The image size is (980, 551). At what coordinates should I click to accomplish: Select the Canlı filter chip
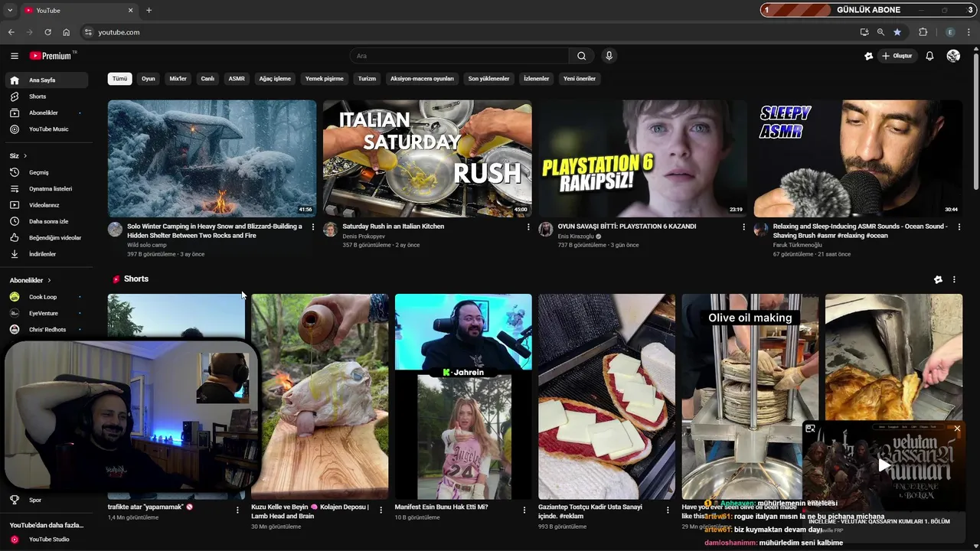coord(207,79)
